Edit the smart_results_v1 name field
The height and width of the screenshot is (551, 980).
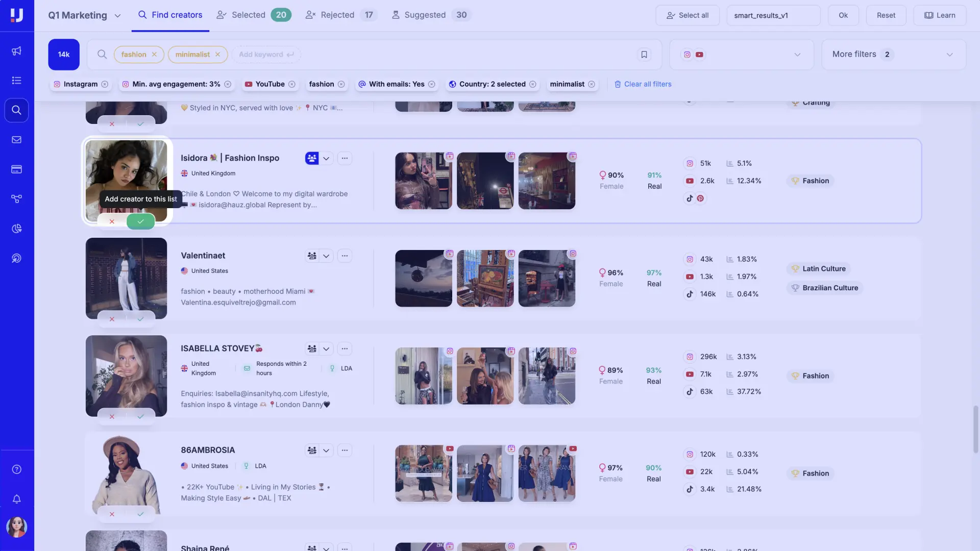coord(773,15)
